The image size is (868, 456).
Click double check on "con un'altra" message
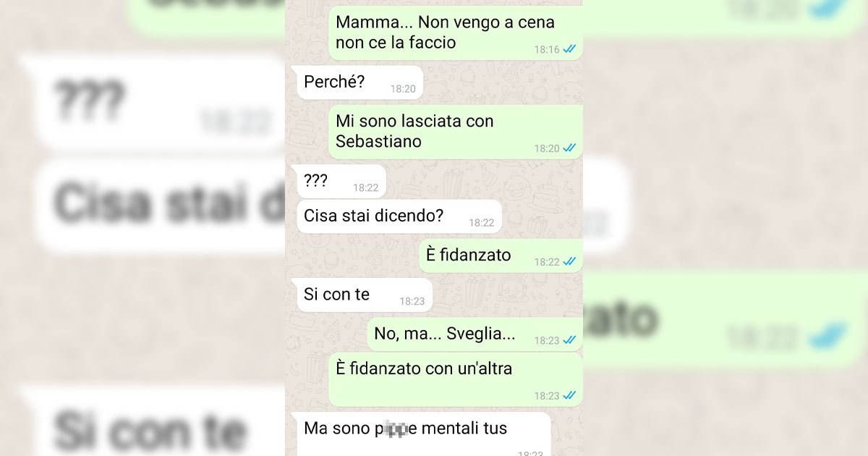click(569, 395)
